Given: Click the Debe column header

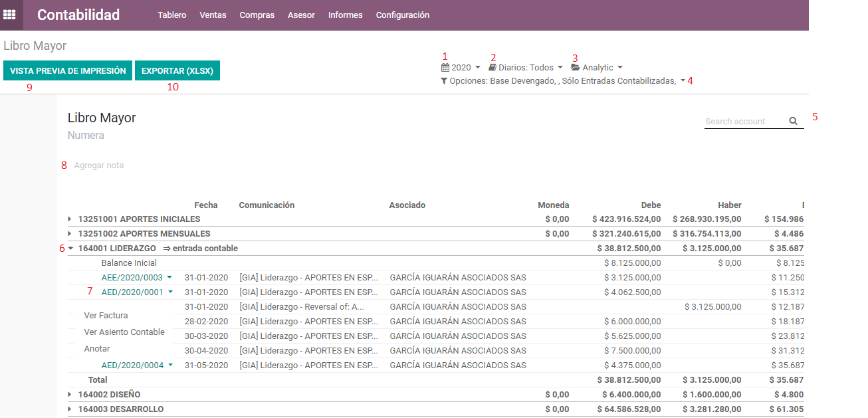Looking at the screenshot, I should click(x=651, y=205).
